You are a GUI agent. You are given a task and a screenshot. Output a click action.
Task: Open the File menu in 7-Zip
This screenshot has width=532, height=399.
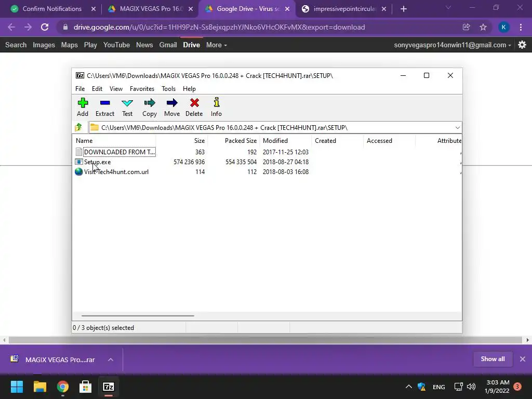click(80, 88)
